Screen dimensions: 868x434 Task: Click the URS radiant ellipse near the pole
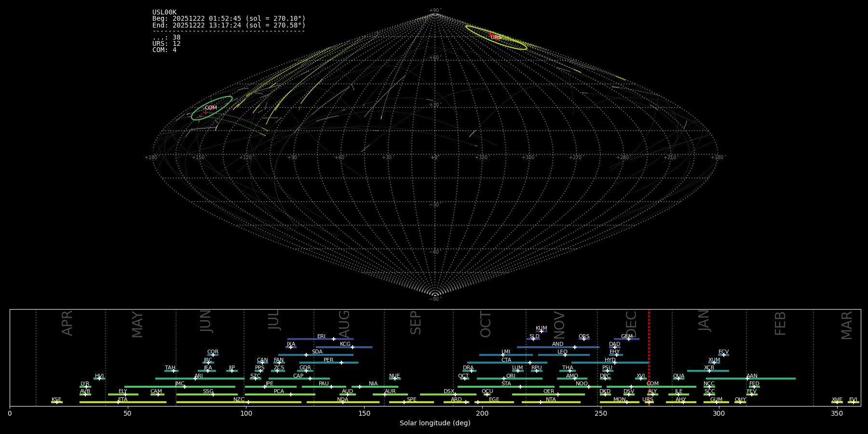coord(496,38)
